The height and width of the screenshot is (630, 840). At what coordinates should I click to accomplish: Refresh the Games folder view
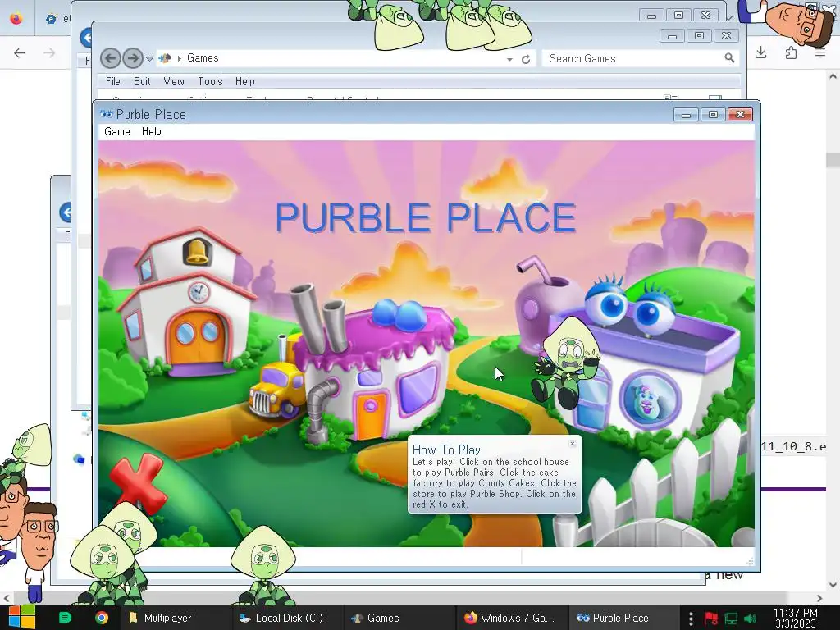pyautogui.click(x=526, y=59)
